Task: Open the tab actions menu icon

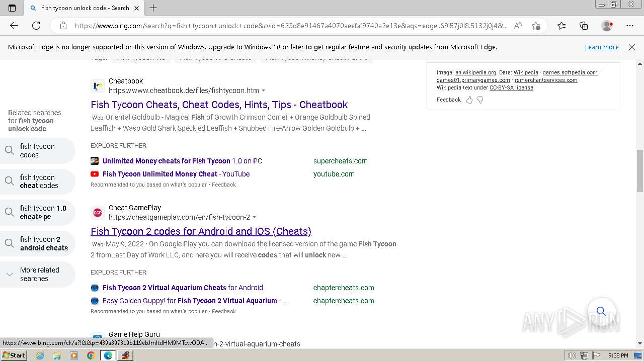Action: click(x=12, y=8)
